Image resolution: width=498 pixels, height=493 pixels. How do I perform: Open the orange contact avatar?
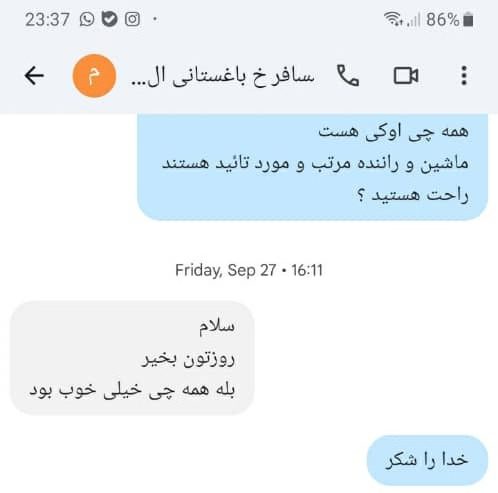tap(94, 76)
